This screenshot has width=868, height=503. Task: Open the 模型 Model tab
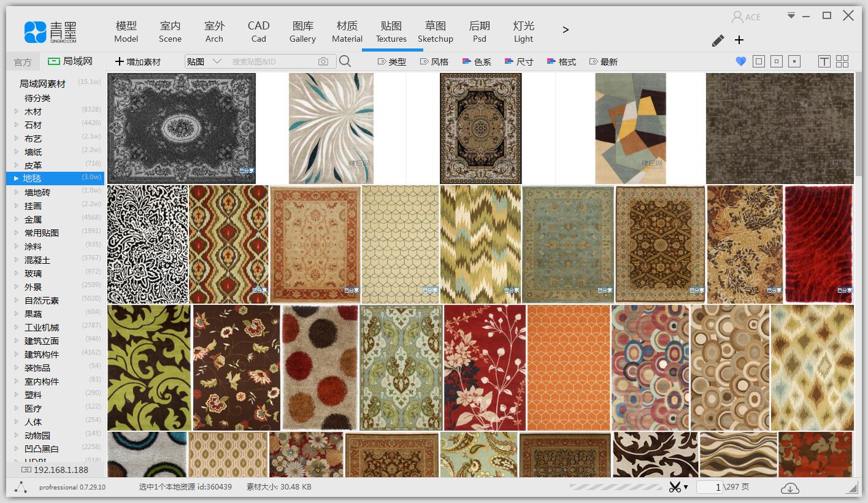126,31
